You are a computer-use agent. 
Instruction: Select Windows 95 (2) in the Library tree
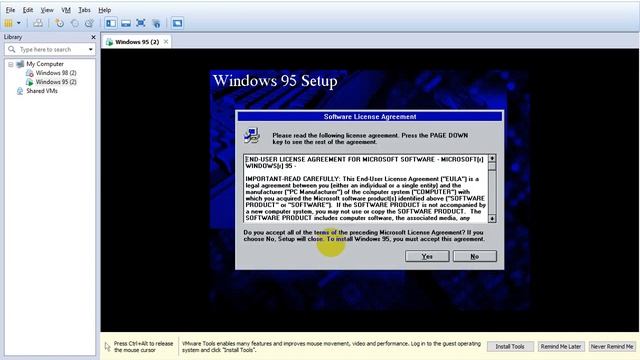[56, 82]
